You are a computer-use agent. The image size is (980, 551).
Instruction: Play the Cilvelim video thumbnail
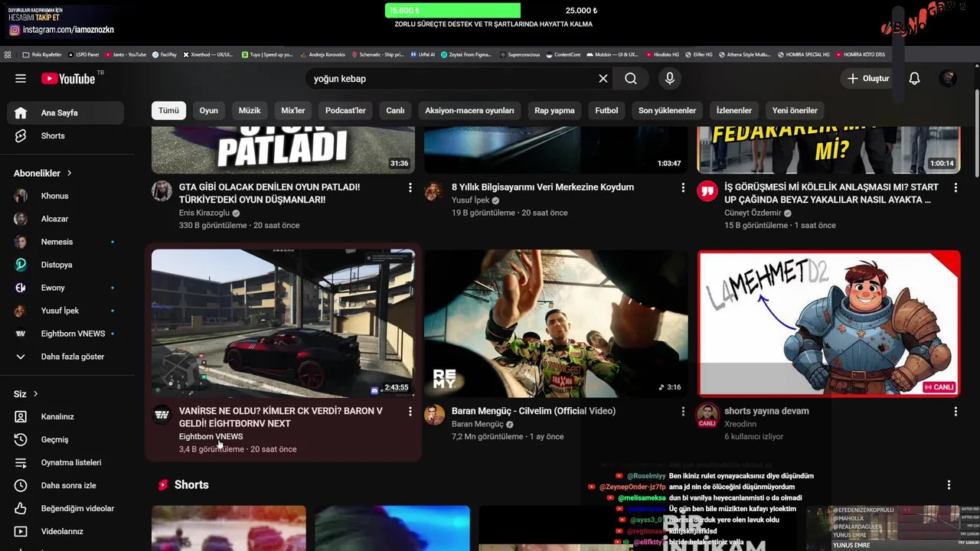click(x=556, y=323)
